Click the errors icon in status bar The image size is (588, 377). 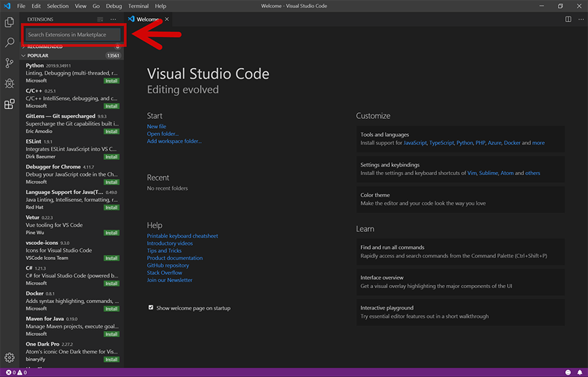(8, 372)
